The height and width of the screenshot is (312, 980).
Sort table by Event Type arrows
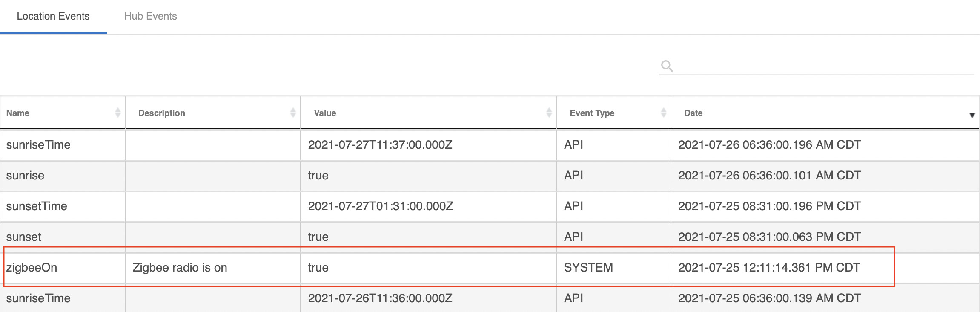click(663, 113)
